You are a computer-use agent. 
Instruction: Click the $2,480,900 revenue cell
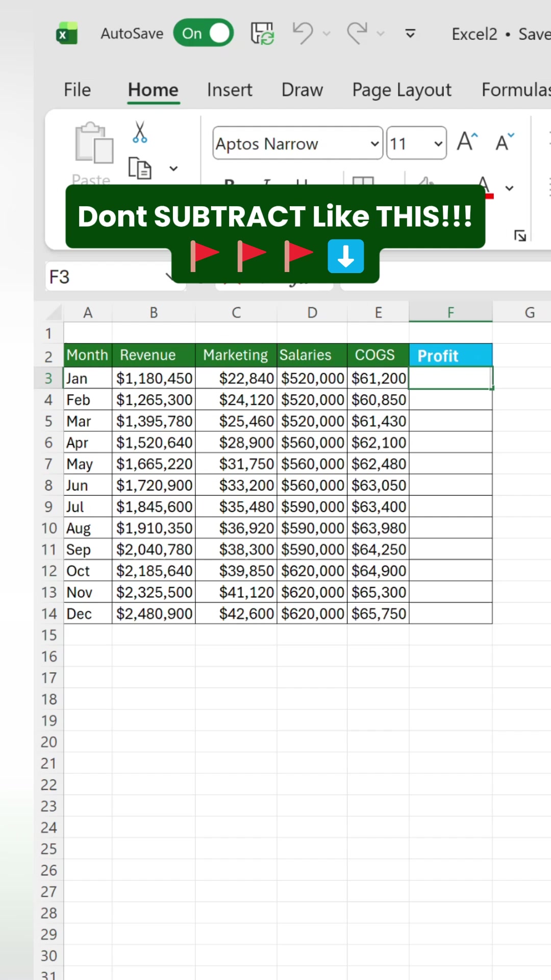click(x=154, y=614)
